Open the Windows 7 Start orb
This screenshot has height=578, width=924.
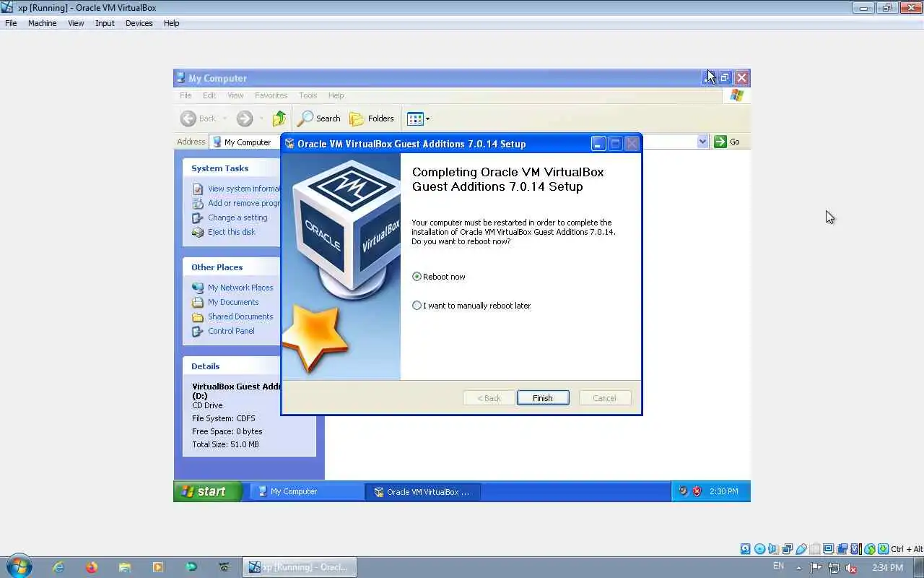point(19,566)
